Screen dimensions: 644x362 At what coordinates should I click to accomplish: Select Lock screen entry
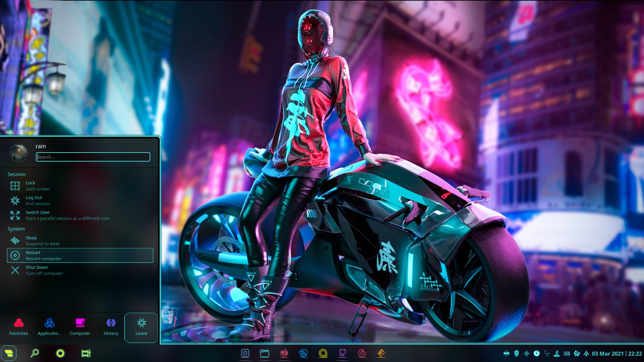coord(80,186)
